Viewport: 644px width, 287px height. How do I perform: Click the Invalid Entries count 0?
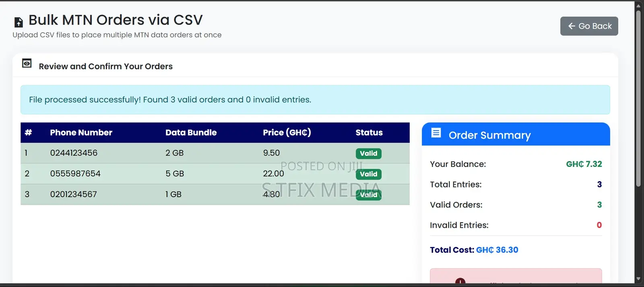(x=599, y=225)
